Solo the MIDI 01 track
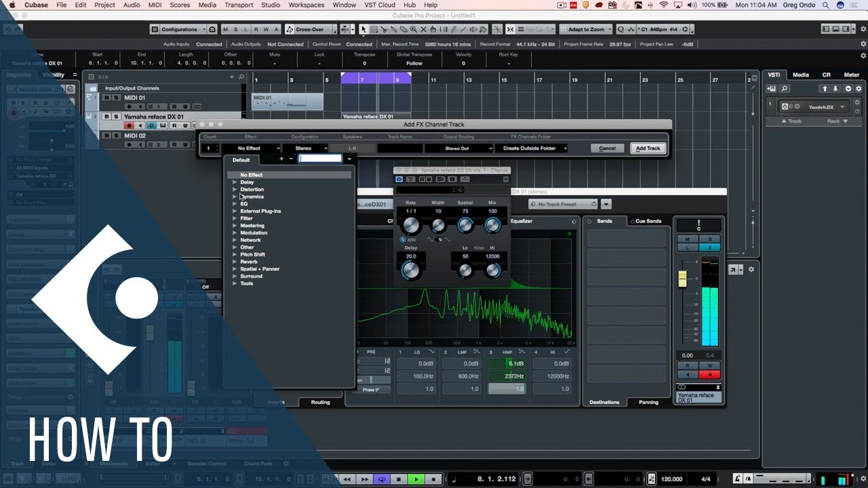Screen dimensions: 868x488 point(116,98)
